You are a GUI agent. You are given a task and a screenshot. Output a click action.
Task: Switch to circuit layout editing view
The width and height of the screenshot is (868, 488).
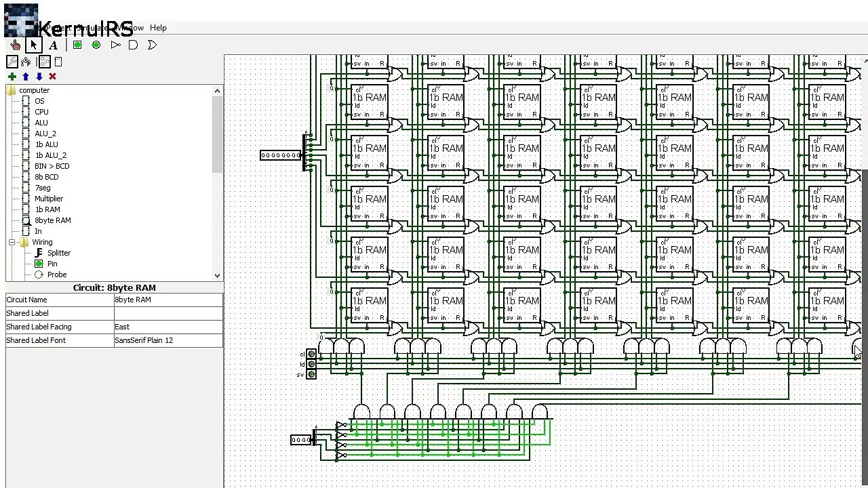(x=44, y=62)
